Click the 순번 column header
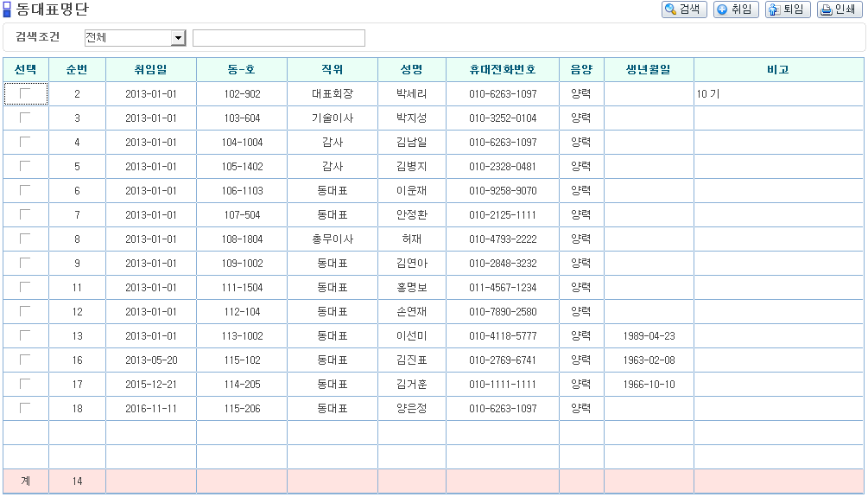The height and width of the screenshot is (497, 868). tap(77, 69)
